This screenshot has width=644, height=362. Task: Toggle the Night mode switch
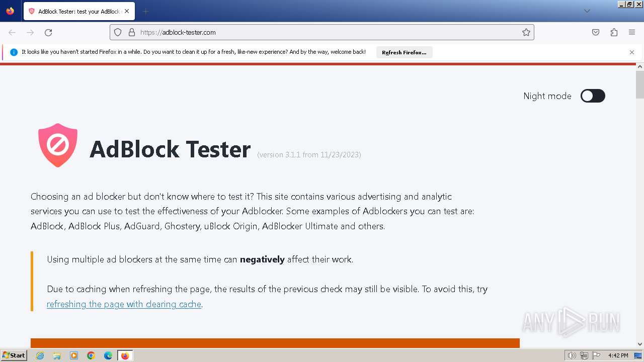point(593,96)
